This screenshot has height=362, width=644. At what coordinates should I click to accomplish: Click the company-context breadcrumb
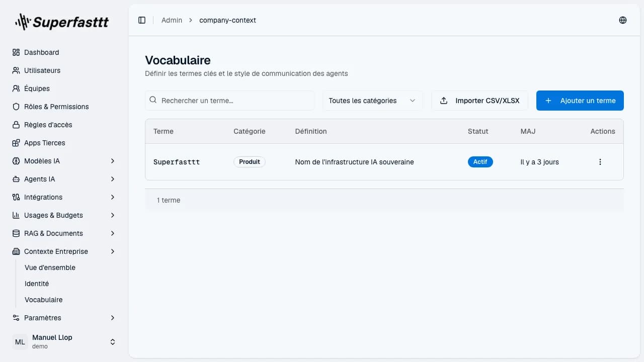tap(227, 20)
